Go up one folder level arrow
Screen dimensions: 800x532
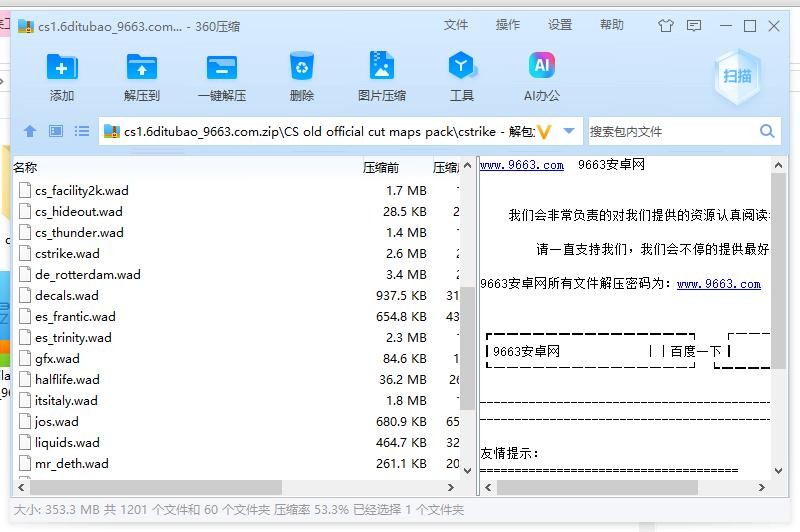(30, 131)
